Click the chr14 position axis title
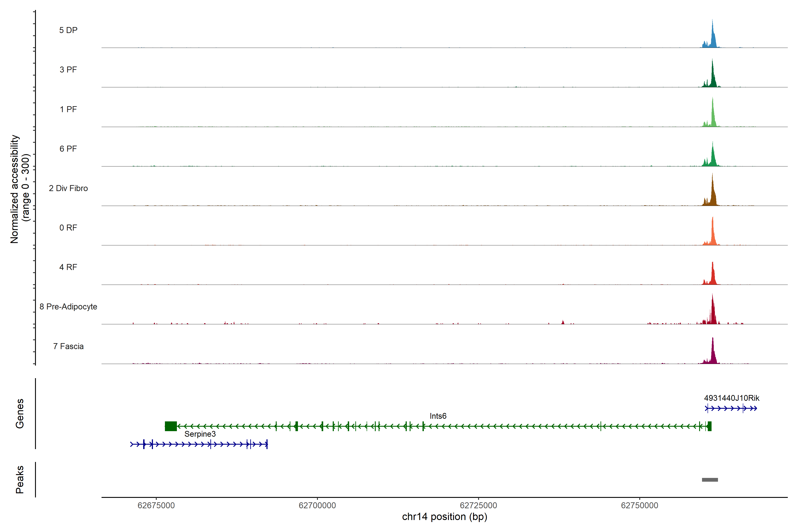Viewport: 798px width, 532px height. 444,517
